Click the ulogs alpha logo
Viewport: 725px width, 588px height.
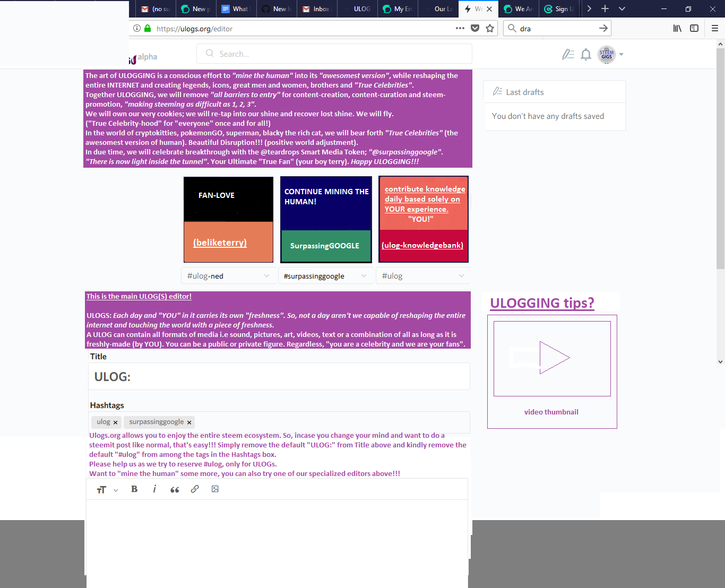(143, 57)
